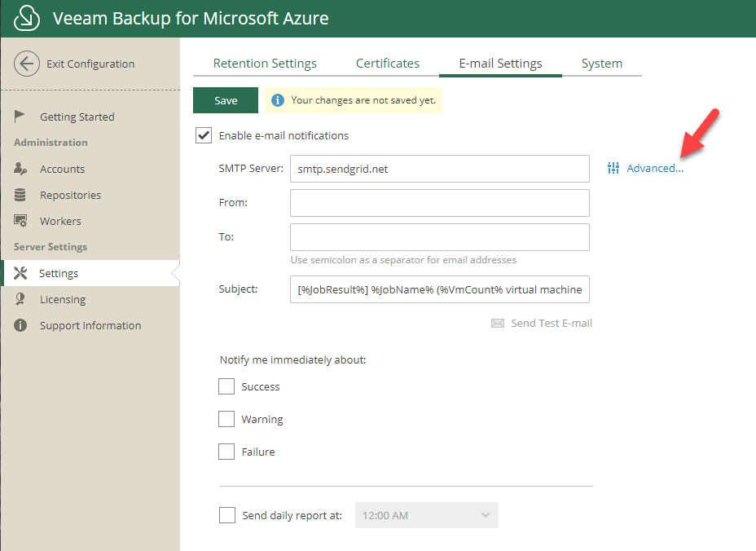Screen dimensions: 756x551
Task: Click the 'From:' field label
Action: (x=233, y=203)
